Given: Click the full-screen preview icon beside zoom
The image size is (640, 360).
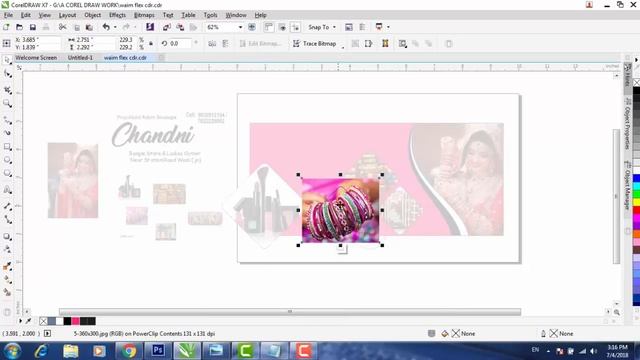Looking at the screenshot, I should (252, 27).
